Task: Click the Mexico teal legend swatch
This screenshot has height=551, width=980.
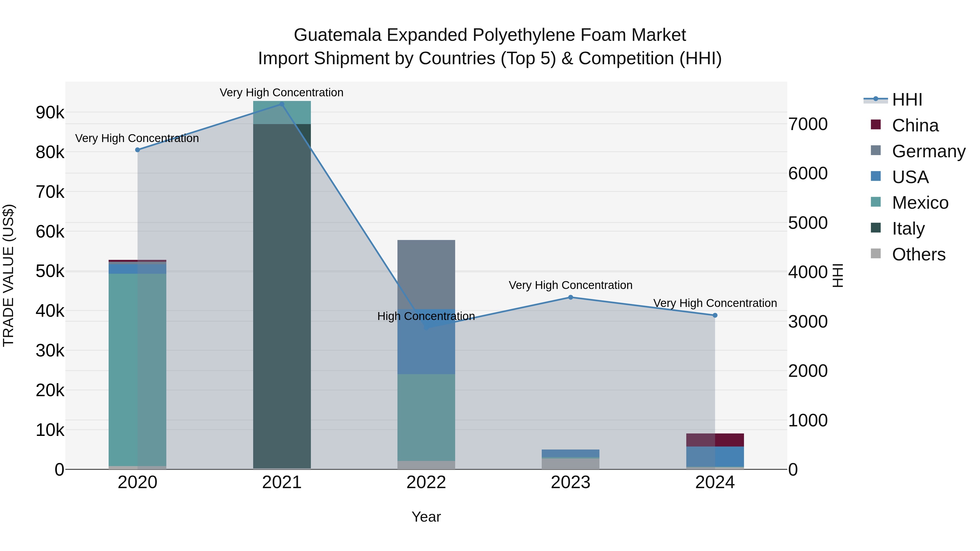Action: [x=876, y=202]
